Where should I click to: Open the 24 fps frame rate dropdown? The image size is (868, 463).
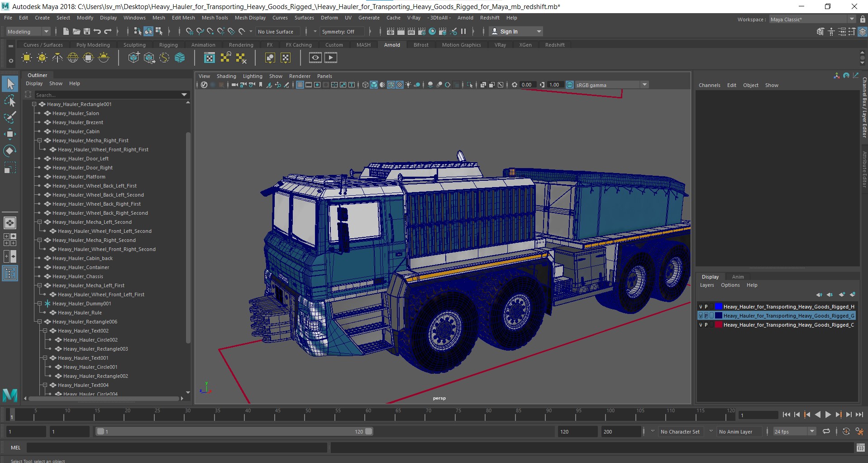click(794, 431)
